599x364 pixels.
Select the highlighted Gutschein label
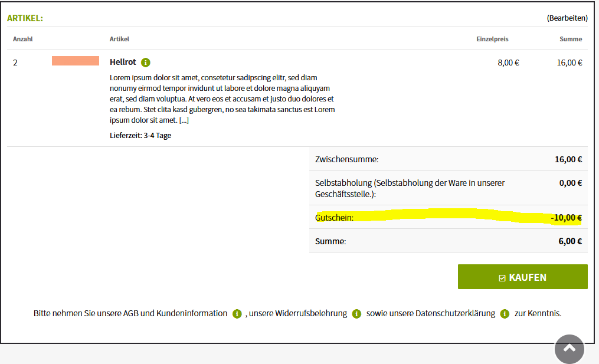point(334,218)
